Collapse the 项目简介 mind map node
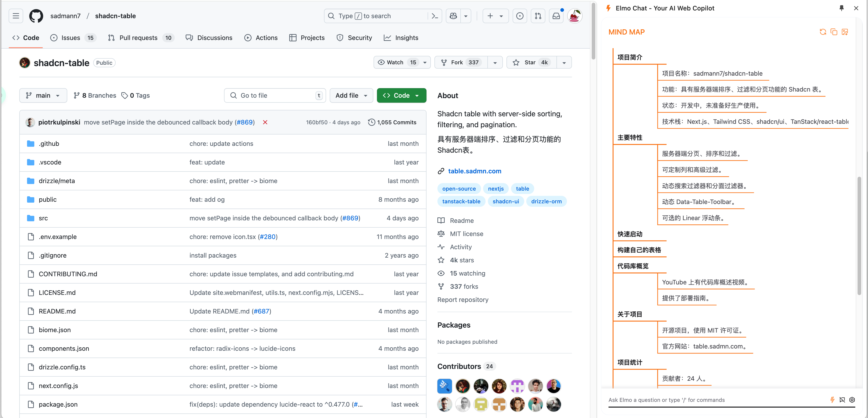The image size is (868, 418). (629, 57)
